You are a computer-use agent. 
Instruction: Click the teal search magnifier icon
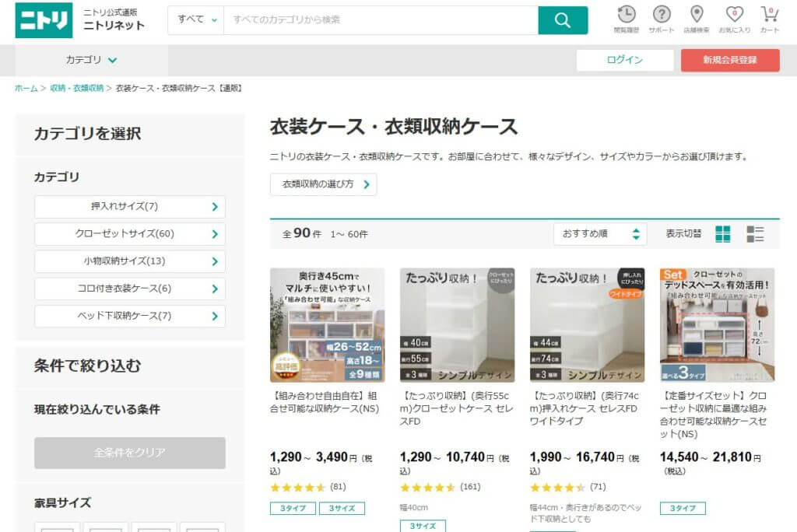tap(563, 19)
